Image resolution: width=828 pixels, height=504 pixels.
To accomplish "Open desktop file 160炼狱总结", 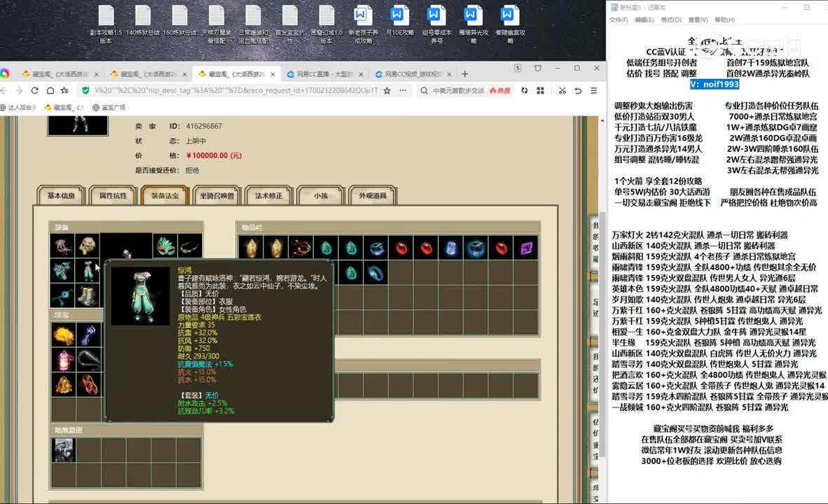I will pyautogui.click(x=179, y=21).
